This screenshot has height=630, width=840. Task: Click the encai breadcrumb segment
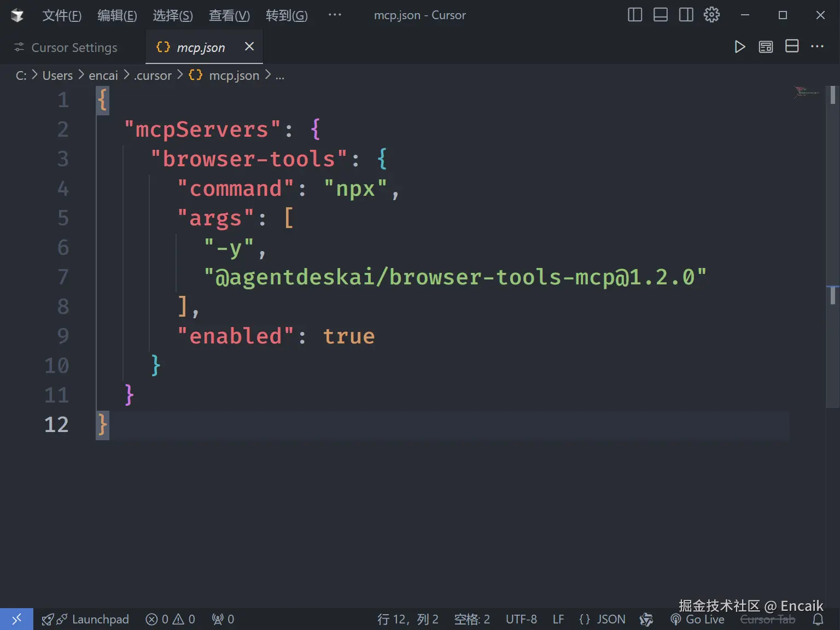pos(103,75)
